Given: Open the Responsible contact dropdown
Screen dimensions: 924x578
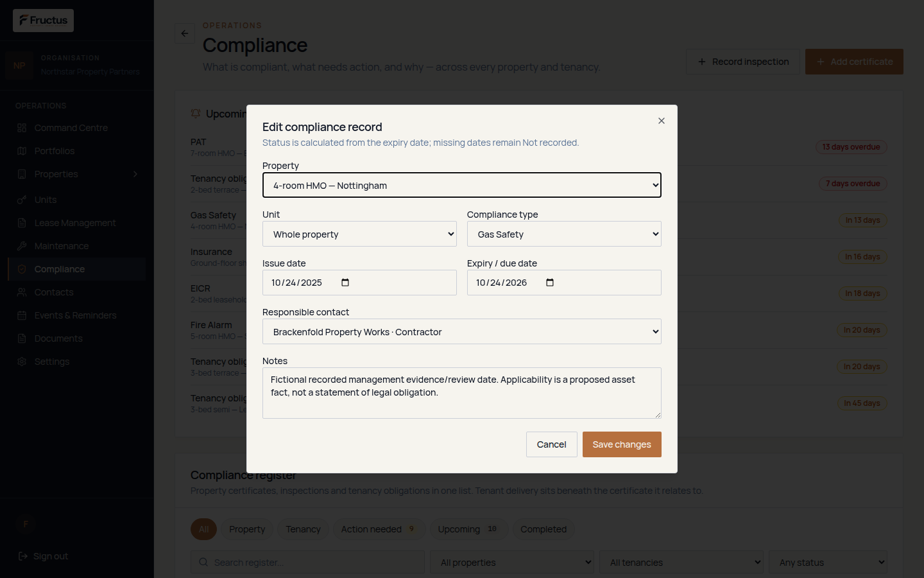Looking at the screenshot, I should (x=462, y=331).
